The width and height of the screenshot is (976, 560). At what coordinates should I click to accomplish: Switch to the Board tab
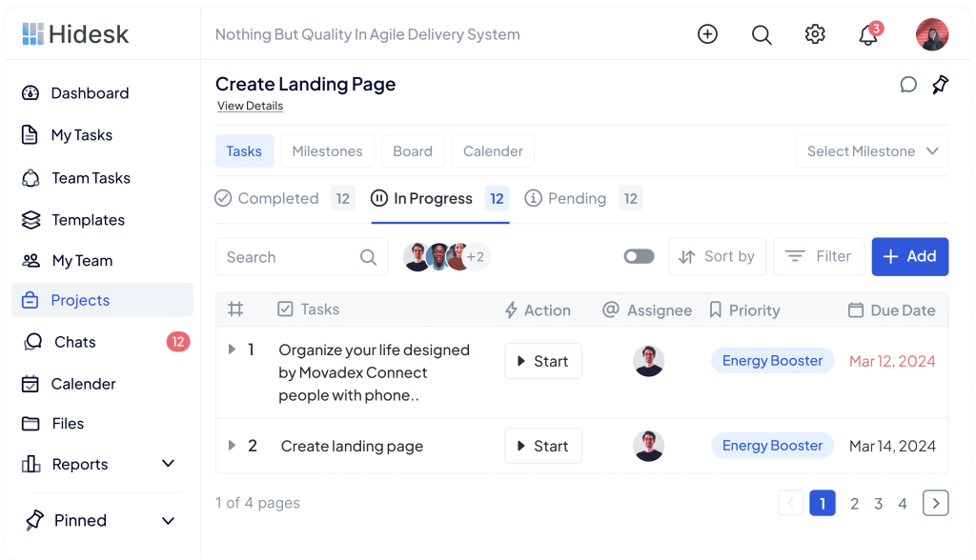412,151
